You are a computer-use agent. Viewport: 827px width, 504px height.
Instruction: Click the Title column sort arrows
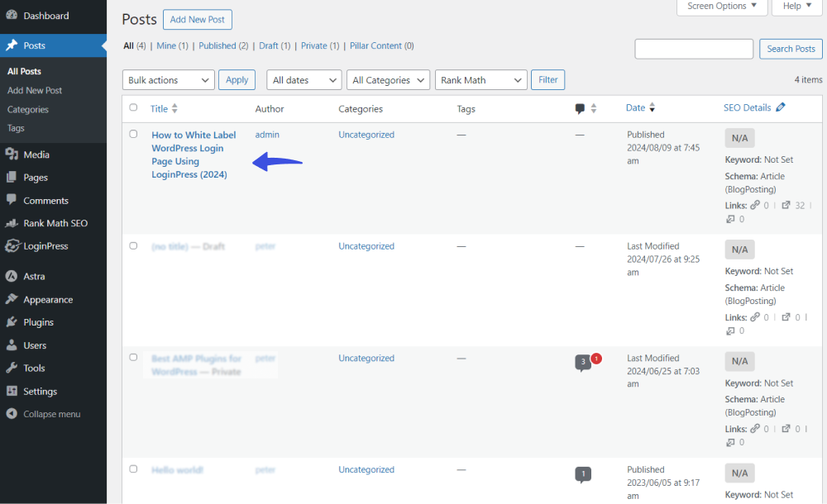pyautogui.click(x=174, y=108)
